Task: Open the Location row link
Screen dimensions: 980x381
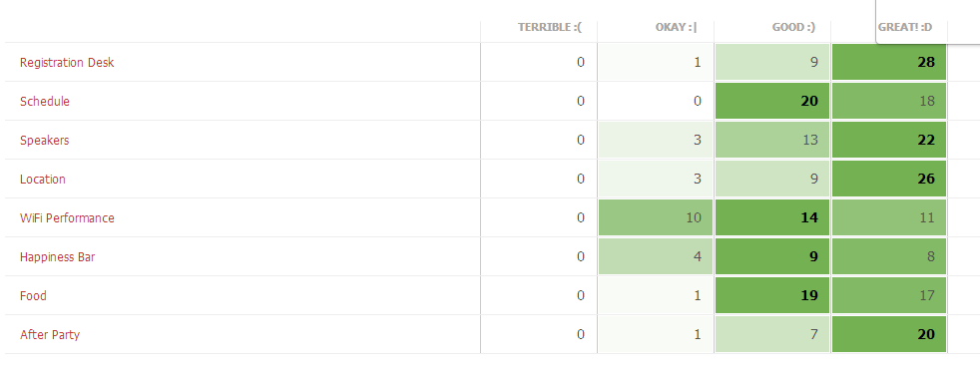Action: pyautogui.click(x=43, y=179)
